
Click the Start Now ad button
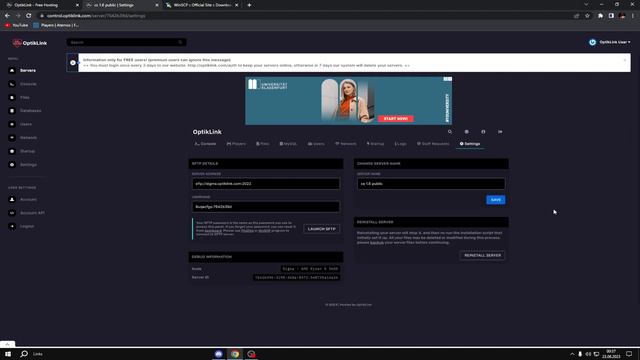pos(396,119)
